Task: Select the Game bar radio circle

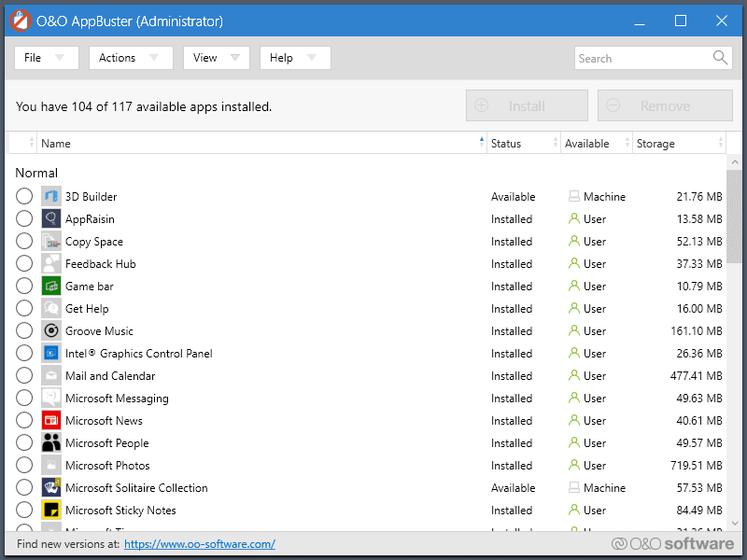Action: 24,286
